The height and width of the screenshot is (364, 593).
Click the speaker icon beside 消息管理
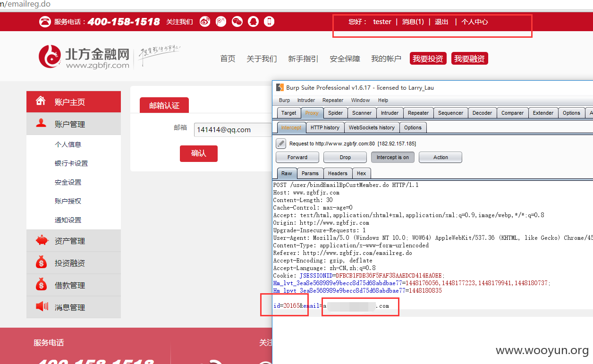click(42, 307)
